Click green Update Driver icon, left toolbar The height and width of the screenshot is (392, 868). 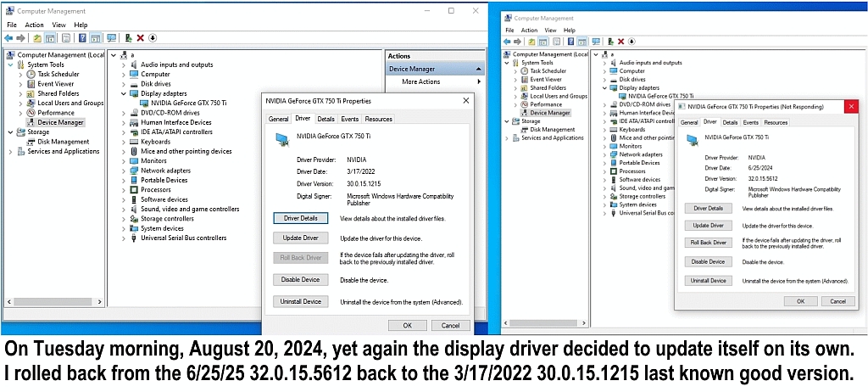pyautogui.click(x=129, y=38)
